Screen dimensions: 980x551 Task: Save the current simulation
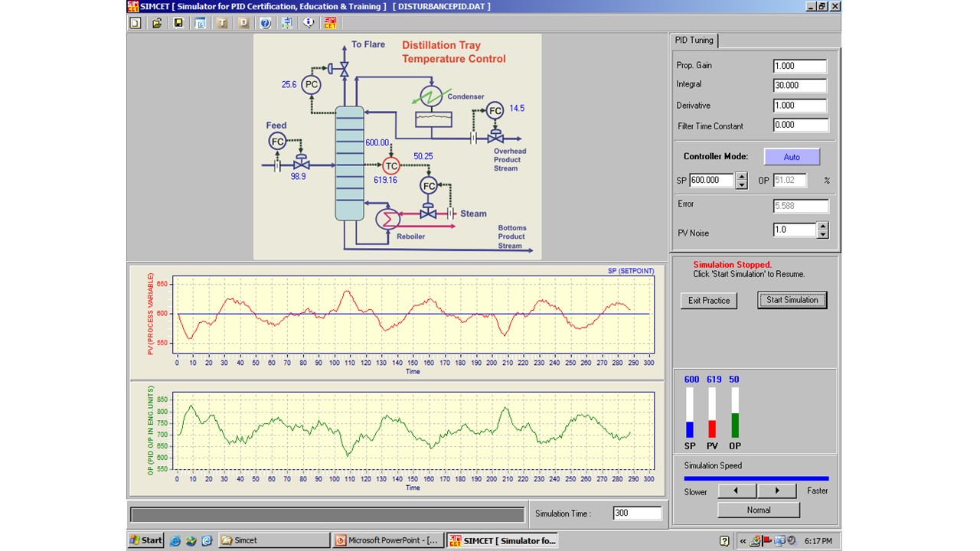178,23
